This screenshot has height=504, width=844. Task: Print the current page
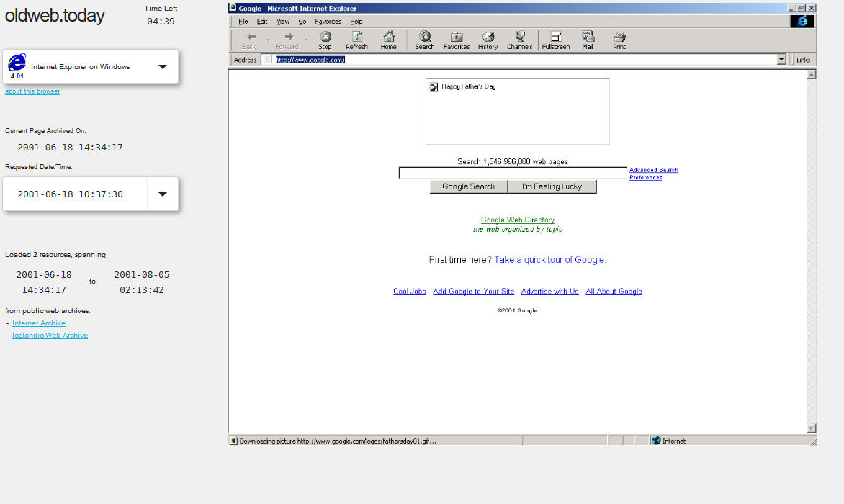[619, 40]
